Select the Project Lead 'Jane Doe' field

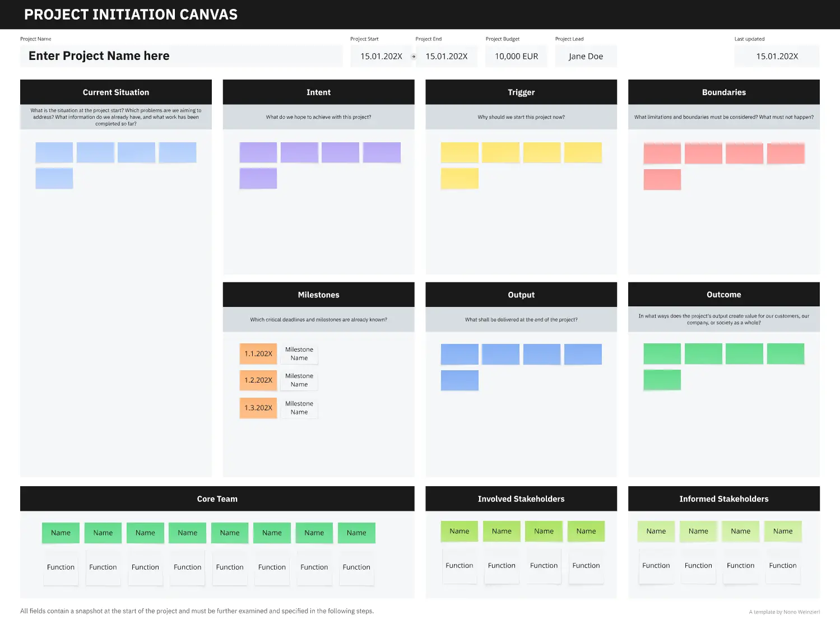586,57
